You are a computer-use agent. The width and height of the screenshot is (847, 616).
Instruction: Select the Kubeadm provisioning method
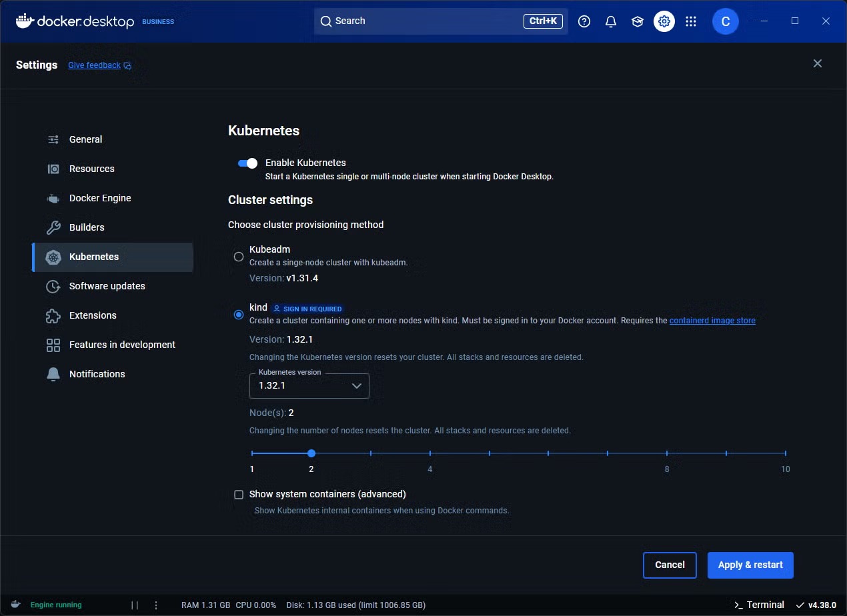point(239,256)
